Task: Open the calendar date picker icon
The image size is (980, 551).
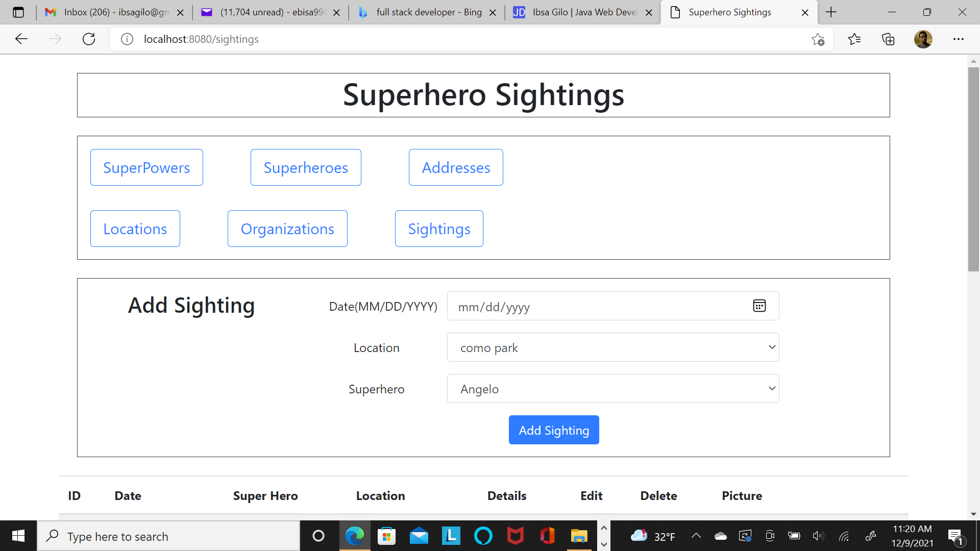Action: click(759, 306)
